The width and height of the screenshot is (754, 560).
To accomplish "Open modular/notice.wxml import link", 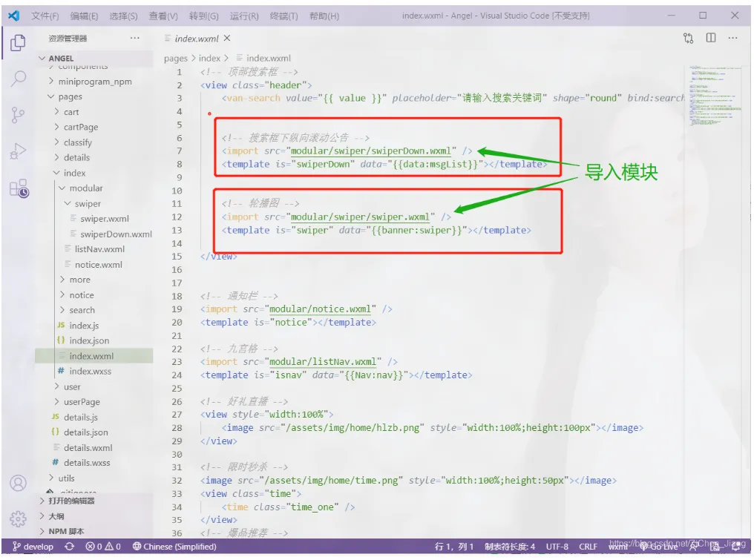I will coord(320,309).
